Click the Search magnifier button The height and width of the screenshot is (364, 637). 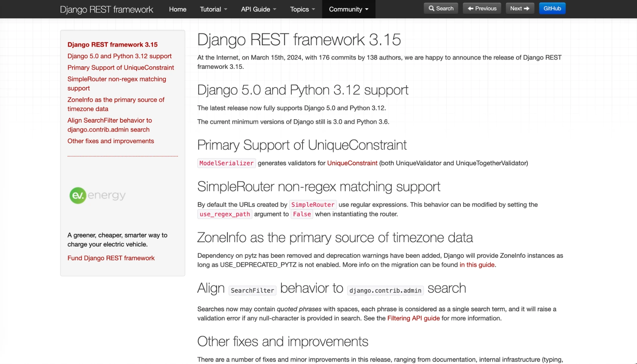pyautogui.click(x=441, y=8)
